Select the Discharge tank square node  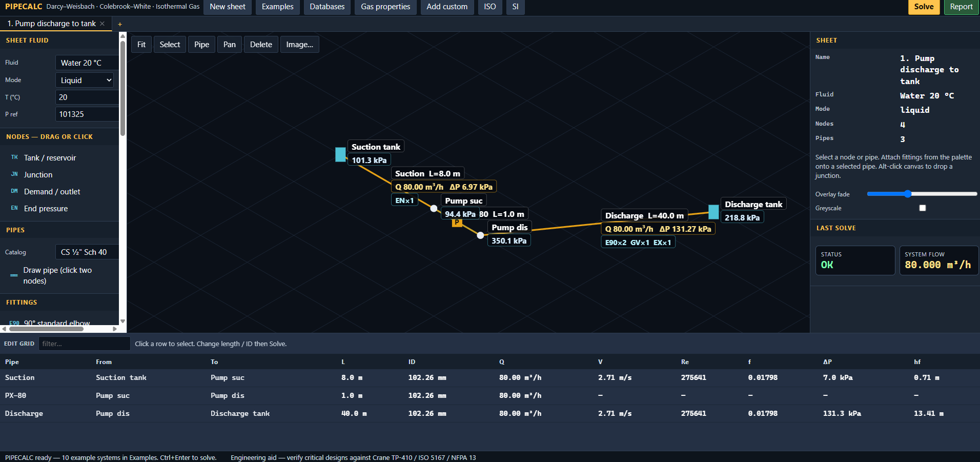point(713,212)
